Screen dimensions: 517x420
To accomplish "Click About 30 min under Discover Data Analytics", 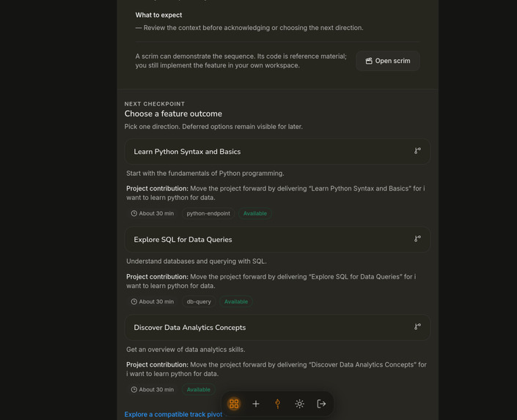I will point(153,390).
